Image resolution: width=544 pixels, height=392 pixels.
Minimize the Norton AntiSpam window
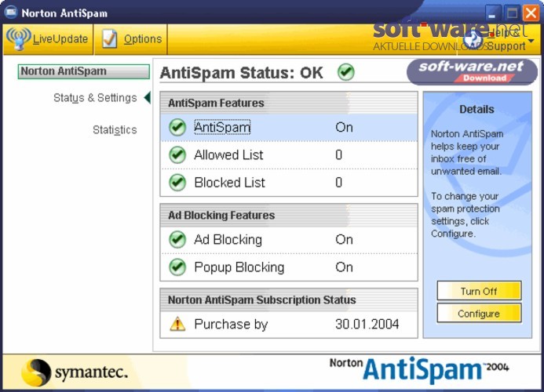[x=493, y=14]
